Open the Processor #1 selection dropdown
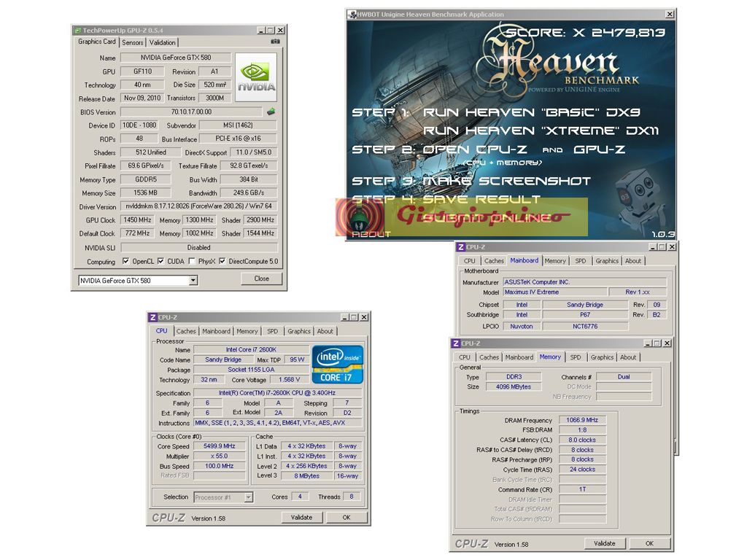747x560 pixels. (248, 497)
